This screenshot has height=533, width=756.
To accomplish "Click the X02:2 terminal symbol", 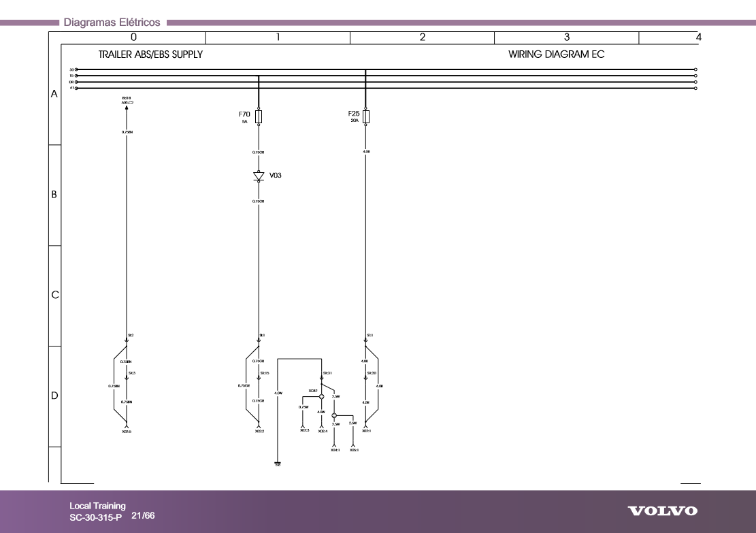I will (259, 425).
